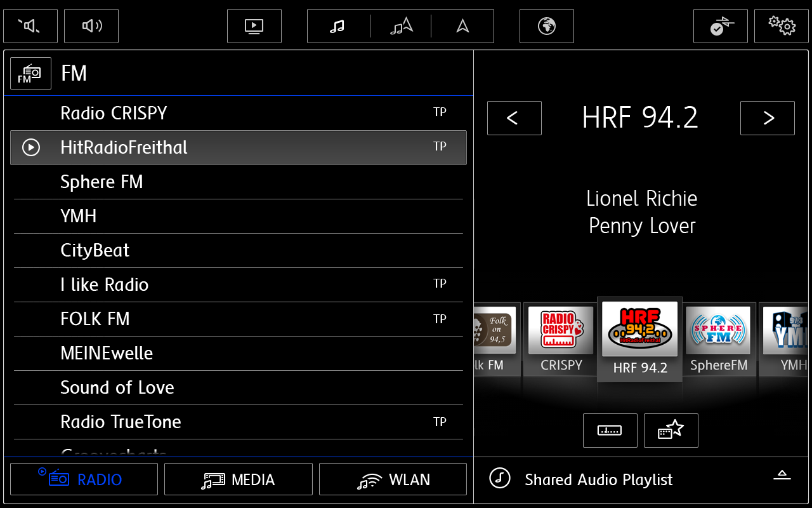Select the Folk FM station logo thumbnail
812x508 pixels.
pyautogui.click(x=497, y=340)
